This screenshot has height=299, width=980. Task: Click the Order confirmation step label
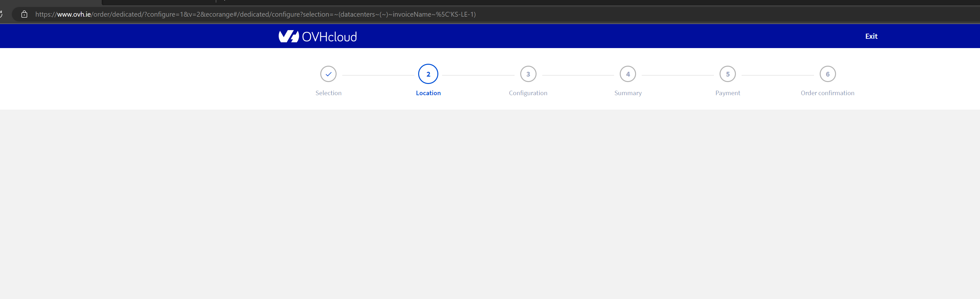click(827, 93)
